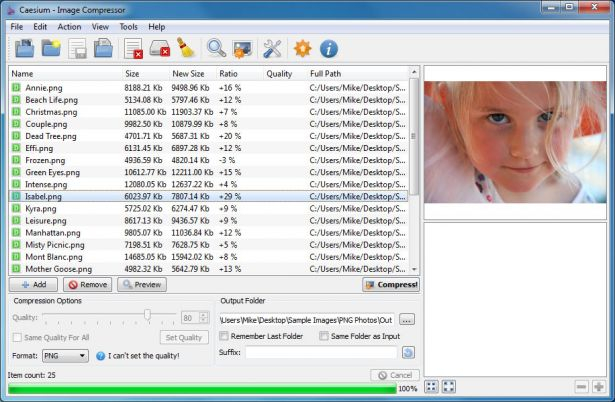Click the quality spinner arrows
615x402 pixels.
pos(204,317)
